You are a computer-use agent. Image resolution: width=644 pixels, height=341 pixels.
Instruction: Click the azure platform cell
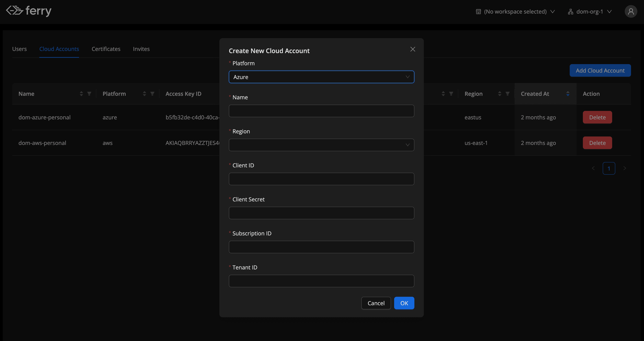click(110, 117)
